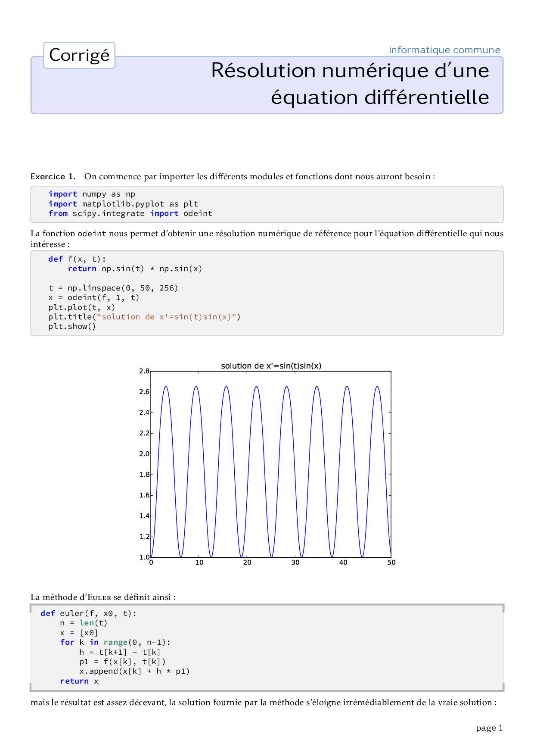Click the first peak of the blue curve
534x756 pixels.
[x=166, y=387]
